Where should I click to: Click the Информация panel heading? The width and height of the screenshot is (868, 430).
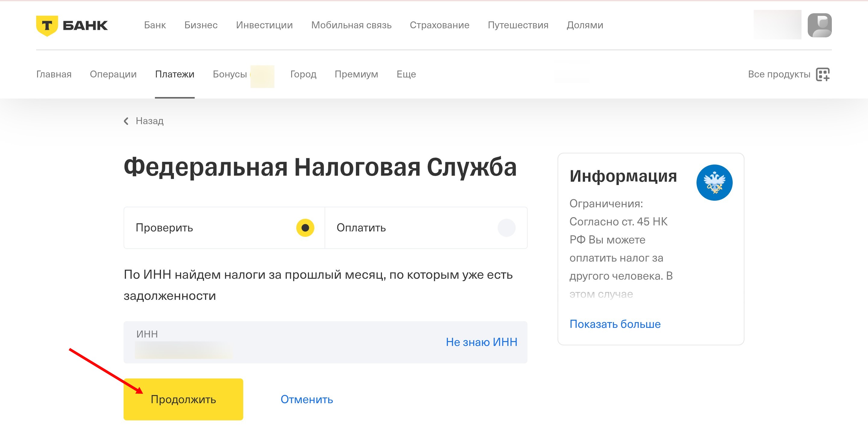coord(623,176)
